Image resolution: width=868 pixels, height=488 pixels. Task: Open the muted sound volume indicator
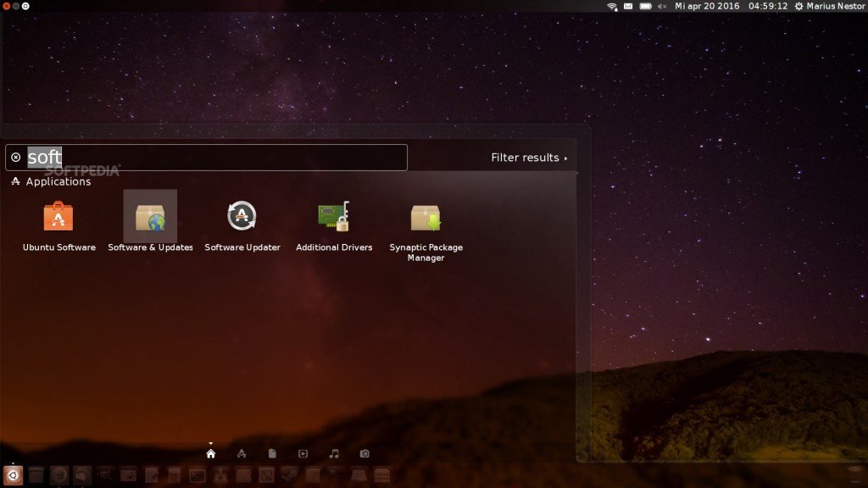tap(663, 6)
